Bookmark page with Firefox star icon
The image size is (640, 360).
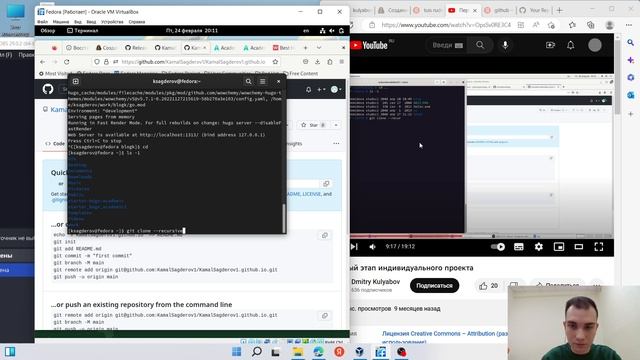click(x=276, y=62)
